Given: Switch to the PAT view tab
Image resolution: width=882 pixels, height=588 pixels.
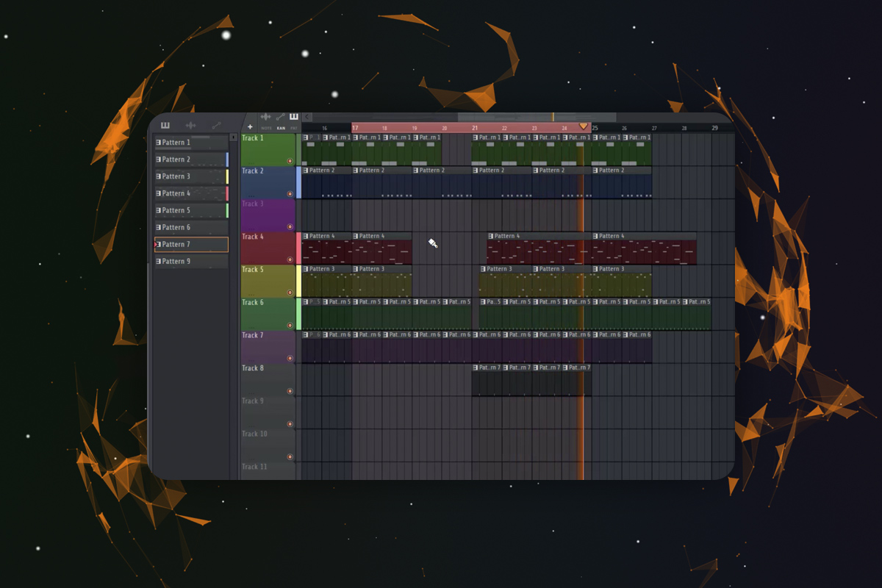Looking at the screenshot, I should [293, 127].
